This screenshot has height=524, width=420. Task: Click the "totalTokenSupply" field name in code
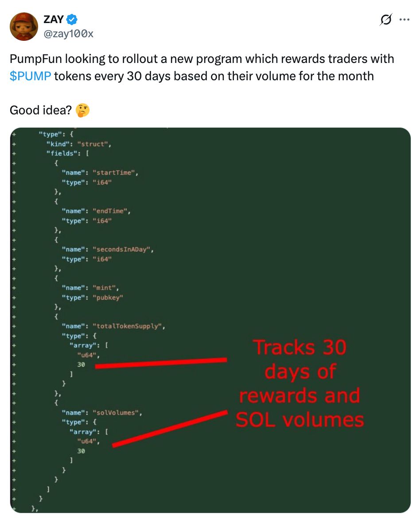tap(127, 326)
